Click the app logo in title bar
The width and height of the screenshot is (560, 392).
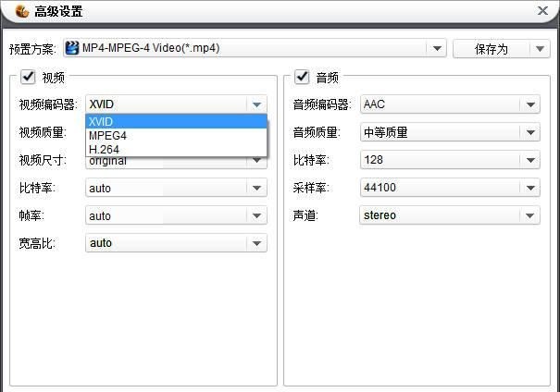tap(22, 11)
